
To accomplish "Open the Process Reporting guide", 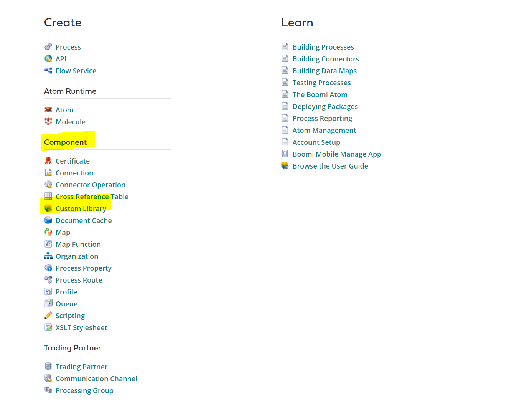I will tap(322, 118).
